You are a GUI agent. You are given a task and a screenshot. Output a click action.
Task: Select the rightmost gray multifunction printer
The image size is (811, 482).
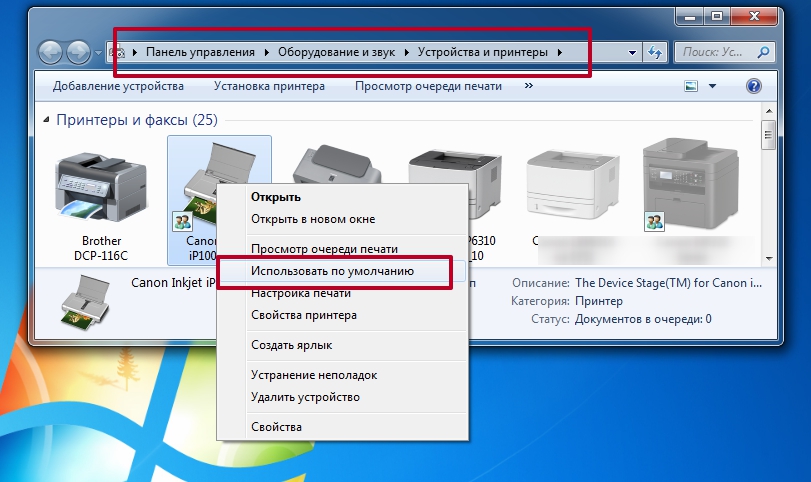pos(690,184)
